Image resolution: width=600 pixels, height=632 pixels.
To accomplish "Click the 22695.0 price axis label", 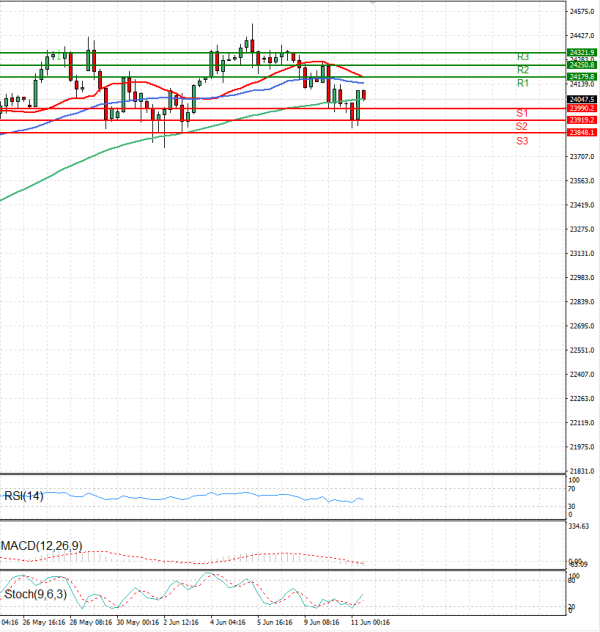I will [582, 326].
